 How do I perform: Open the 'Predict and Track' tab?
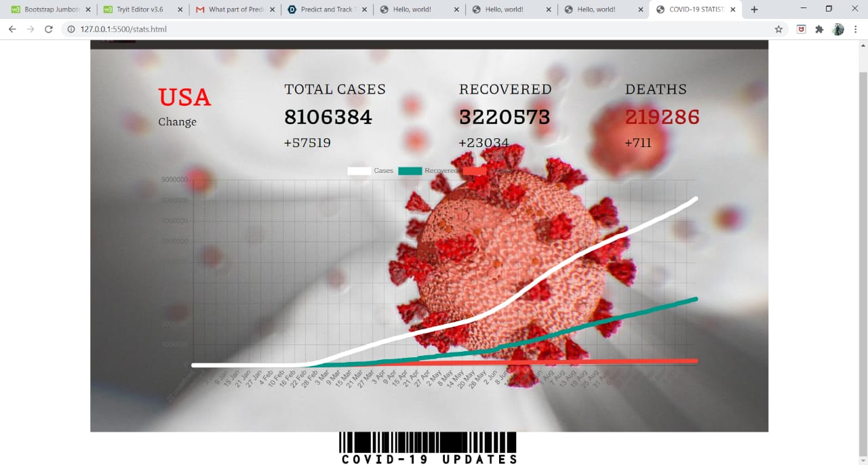click(327, 9)
